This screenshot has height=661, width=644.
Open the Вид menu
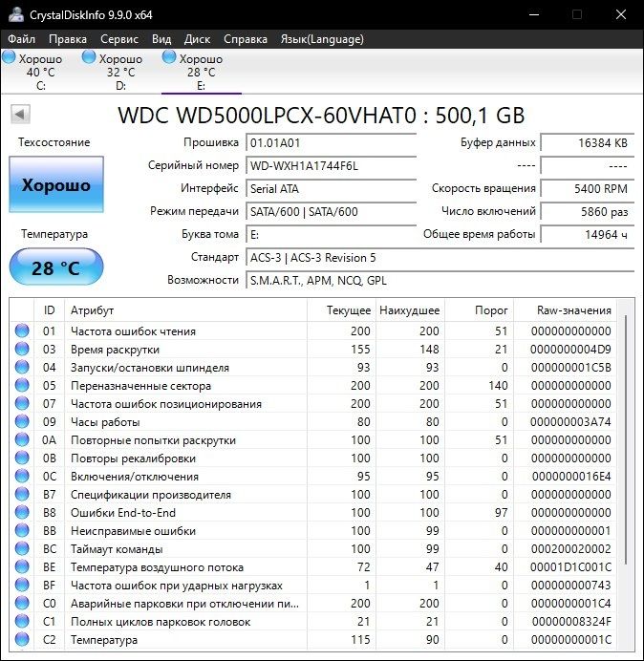161,39
